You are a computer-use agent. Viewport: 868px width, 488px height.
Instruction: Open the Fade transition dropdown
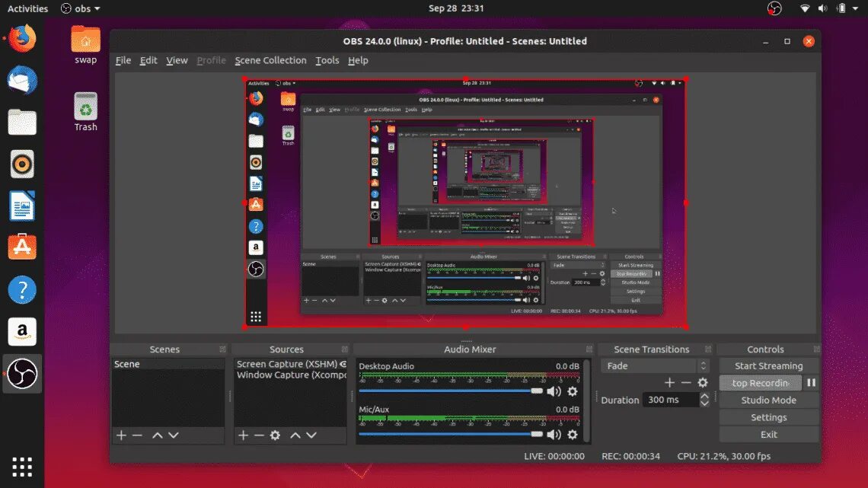point(655,365)
